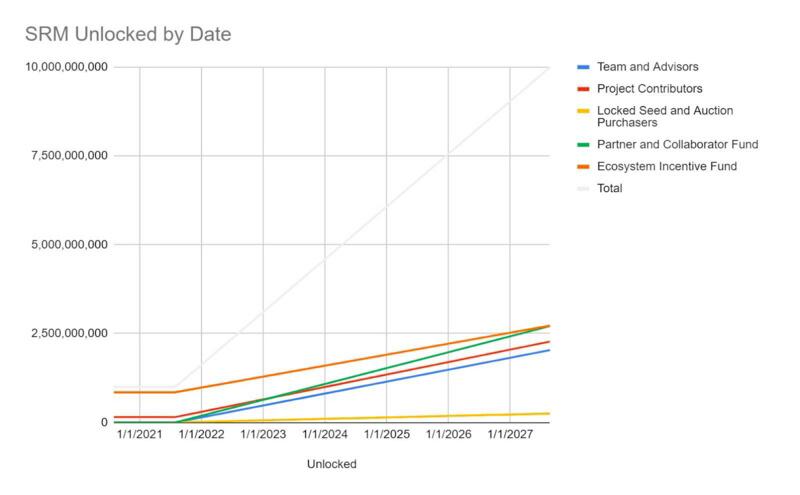
Task: Select the Ecosystem Incentive Fund legend label
Action: tap(667, 166)
